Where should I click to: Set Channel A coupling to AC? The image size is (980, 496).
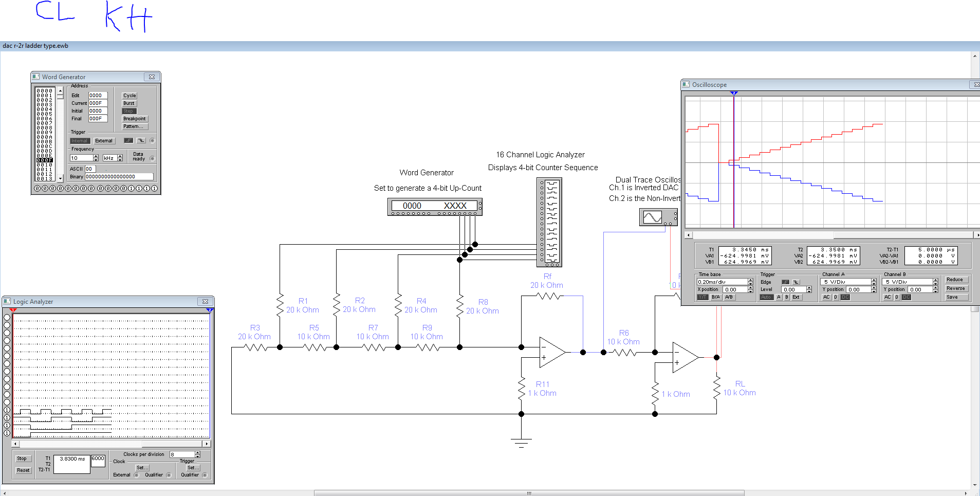coord(826,297)
